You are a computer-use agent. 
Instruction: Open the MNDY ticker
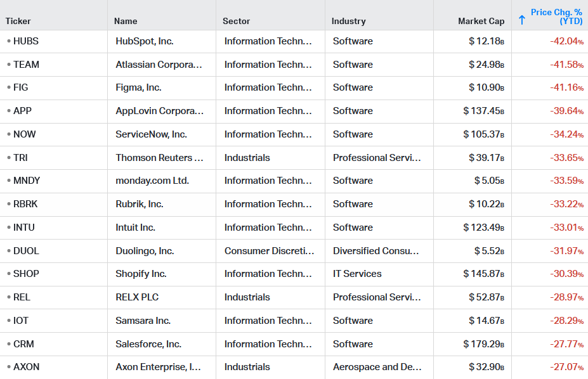click(27, 181)
